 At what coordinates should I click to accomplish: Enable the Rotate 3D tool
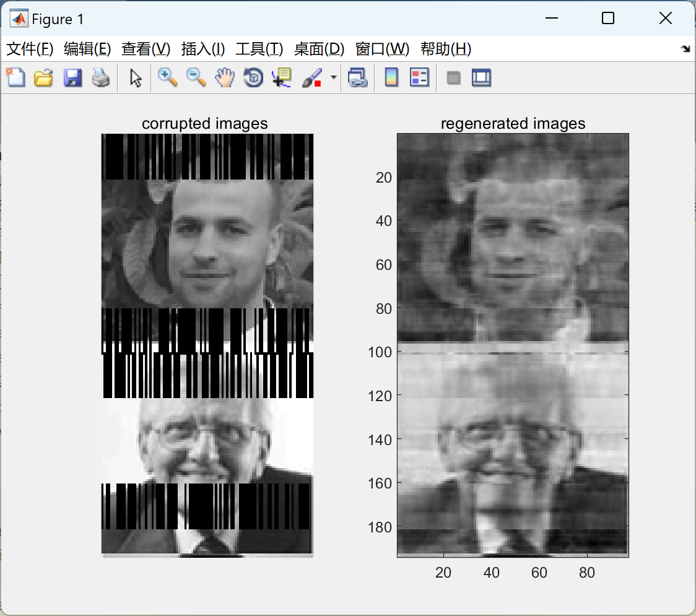coord(253,77)
